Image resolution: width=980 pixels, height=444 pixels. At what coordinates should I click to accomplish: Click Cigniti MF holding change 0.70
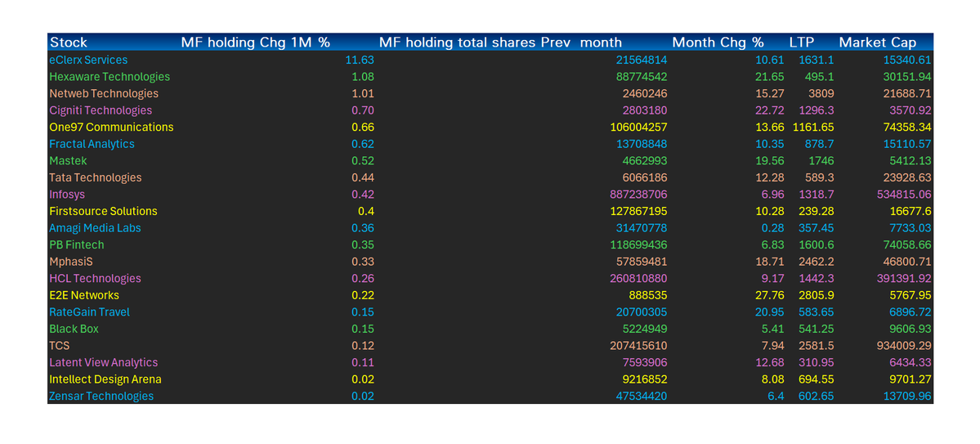pos(362,110)
